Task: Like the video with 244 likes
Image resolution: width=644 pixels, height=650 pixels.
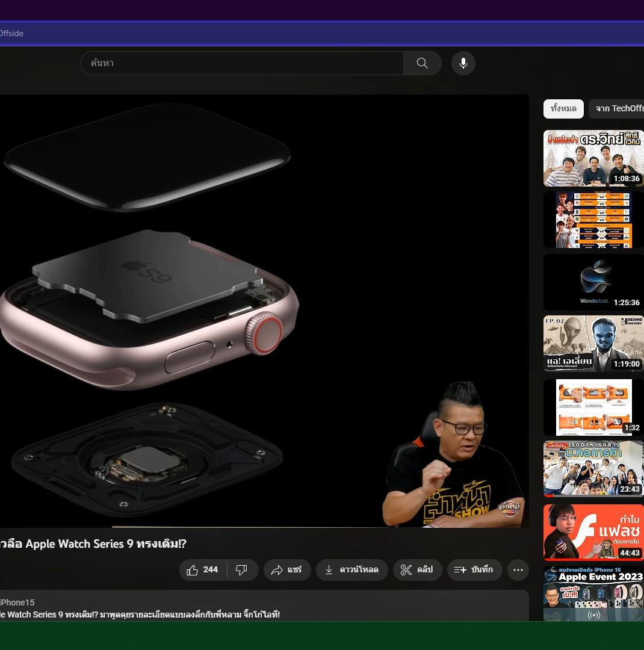Action: (203, 569)
